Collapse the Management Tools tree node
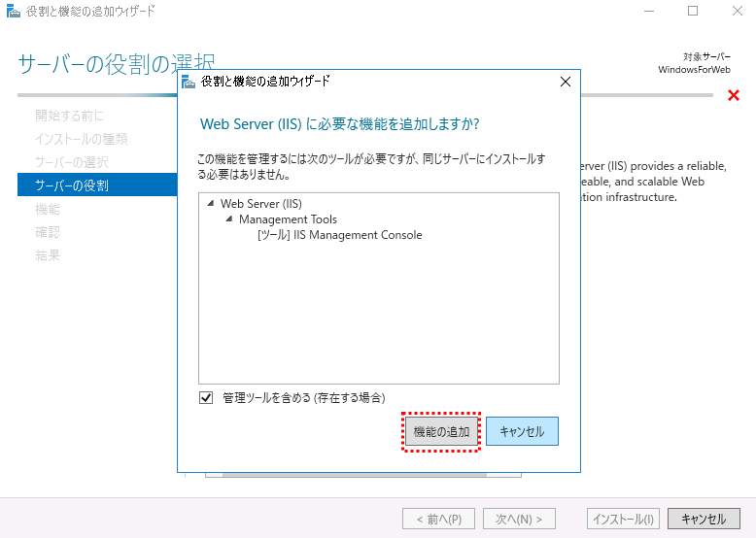The width and height of the screenshot is (756, 538). pyautogui.click(x=229, y=219)
